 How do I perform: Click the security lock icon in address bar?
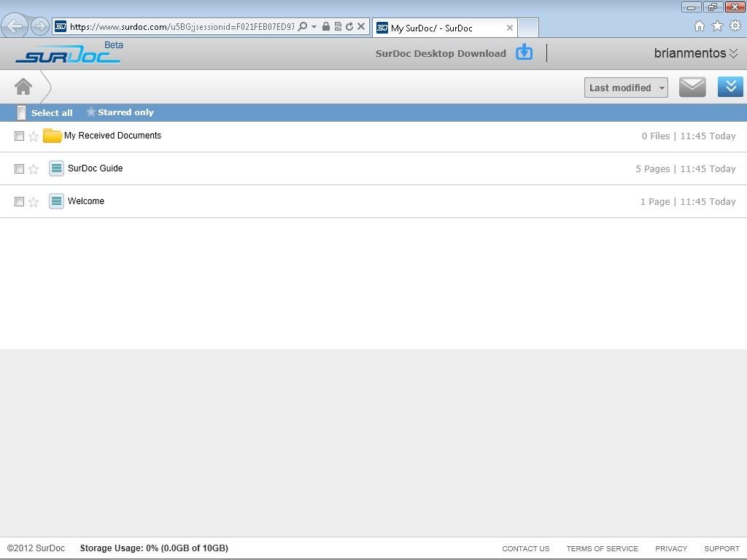[326, 27]
